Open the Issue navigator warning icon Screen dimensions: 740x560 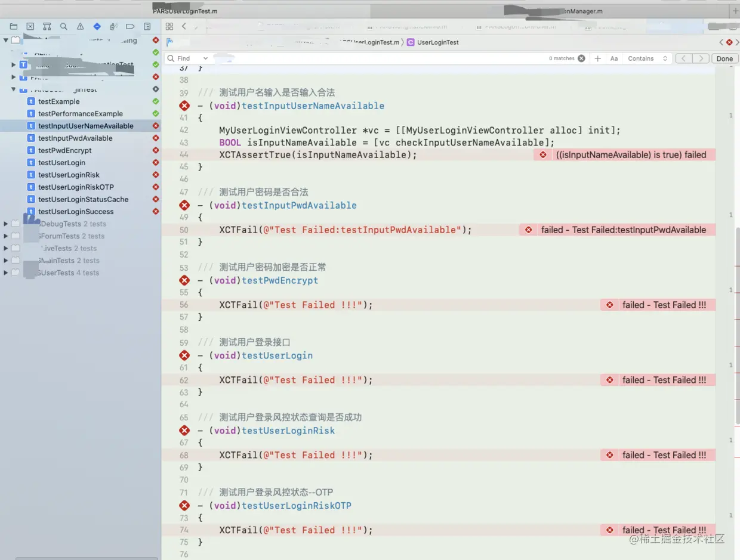pos(80,26)
